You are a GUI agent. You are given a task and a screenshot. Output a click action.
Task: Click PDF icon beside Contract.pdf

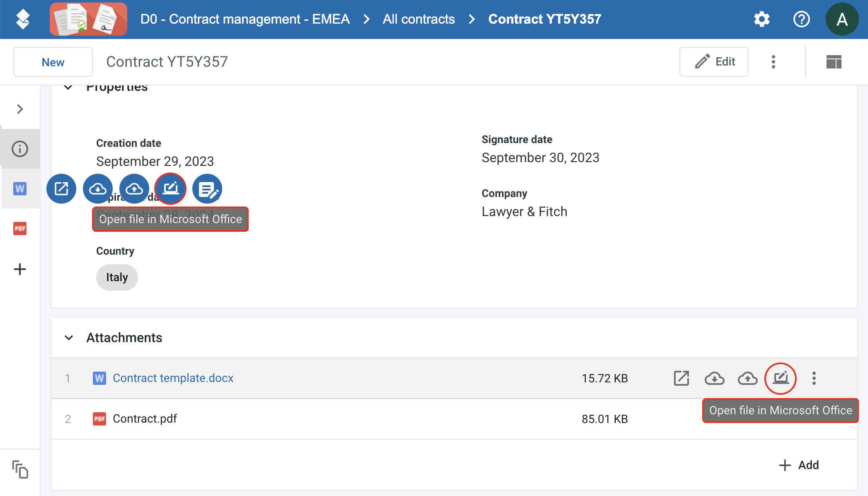[x=99, y=418]
